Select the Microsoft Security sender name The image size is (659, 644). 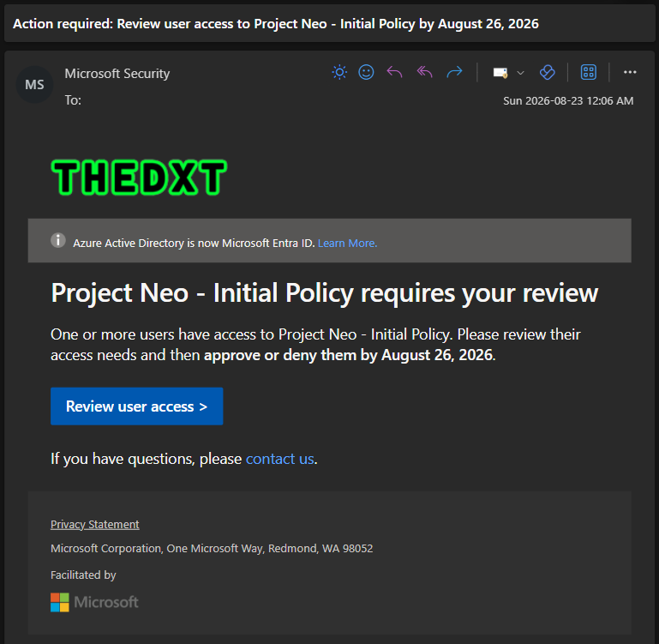coord(117,74)
